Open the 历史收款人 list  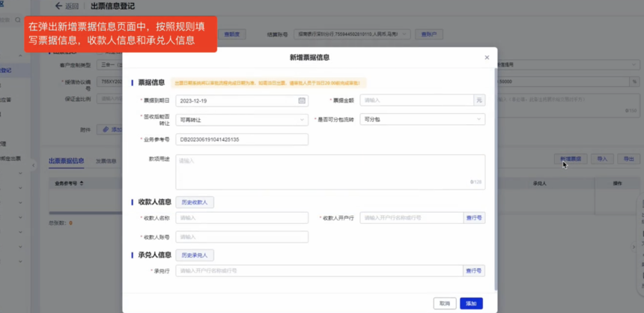coord(195,202)
